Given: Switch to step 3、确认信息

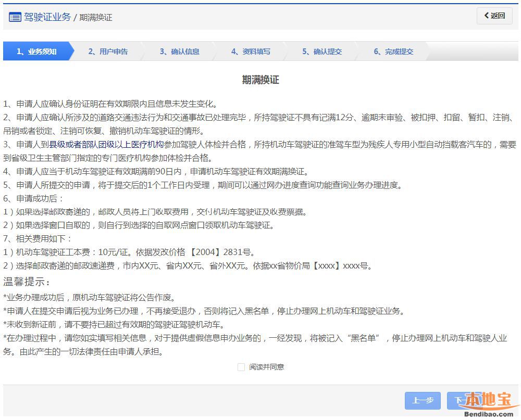Looking at the screenshot, I should coord(179,52).
